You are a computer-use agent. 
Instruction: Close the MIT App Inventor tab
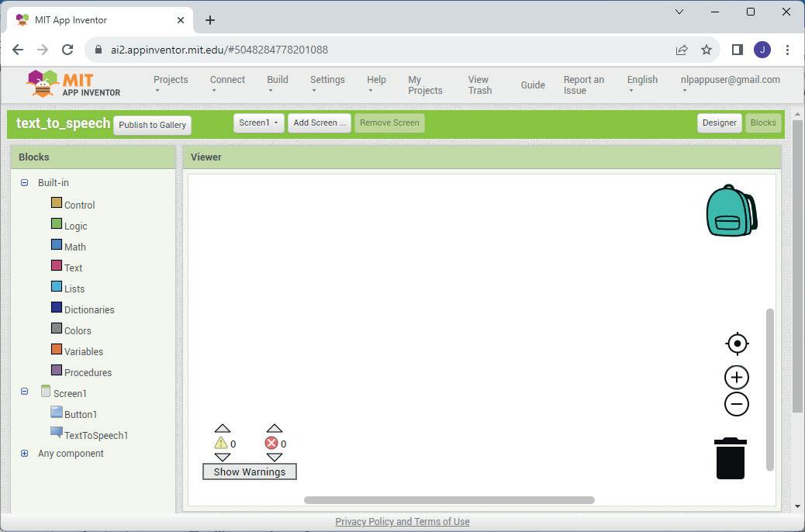[x=180, y=20]
